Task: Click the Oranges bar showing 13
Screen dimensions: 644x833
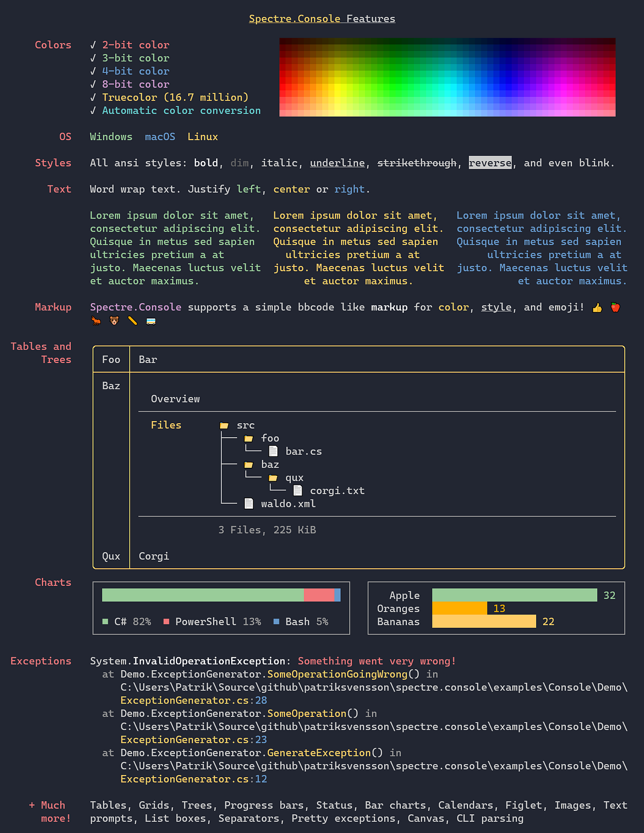Action: (460, 608)
